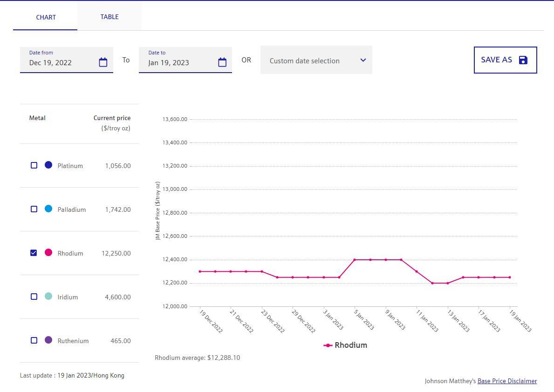The image size is (554, 392).
Task: Click the Iridium teal color dot
Action: (x=48, y=297)
